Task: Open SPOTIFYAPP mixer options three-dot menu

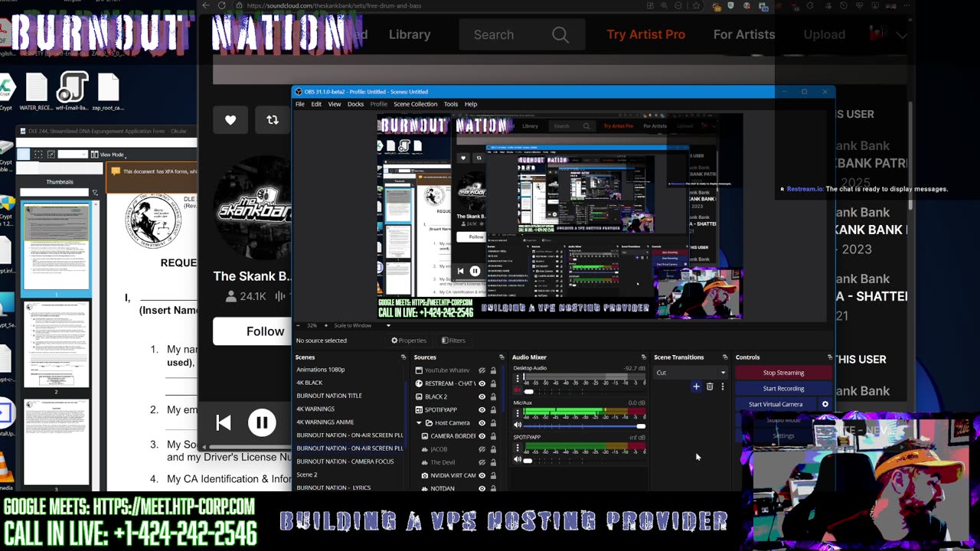Action: (518, 447)
